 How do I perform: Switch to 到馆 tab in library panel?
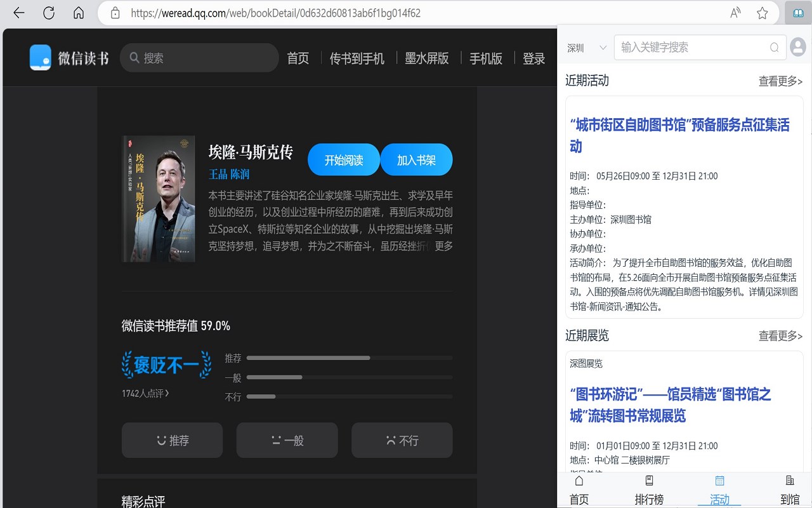790,491
